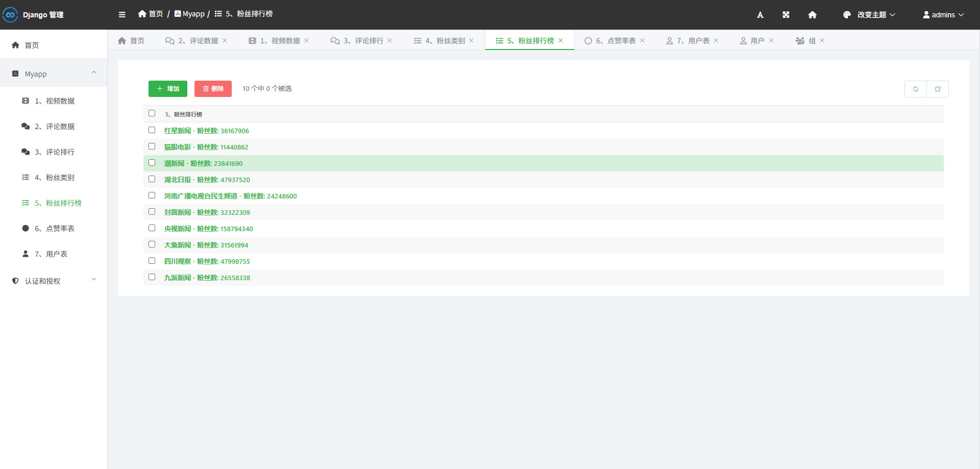Check the 大象新闻 row checkbox

point(152,244)
